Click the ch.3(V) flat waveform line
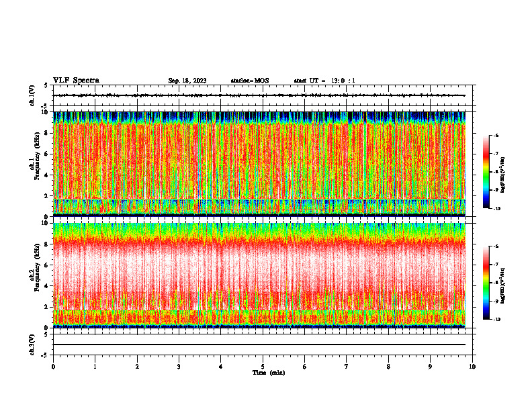 coord(259,345)
